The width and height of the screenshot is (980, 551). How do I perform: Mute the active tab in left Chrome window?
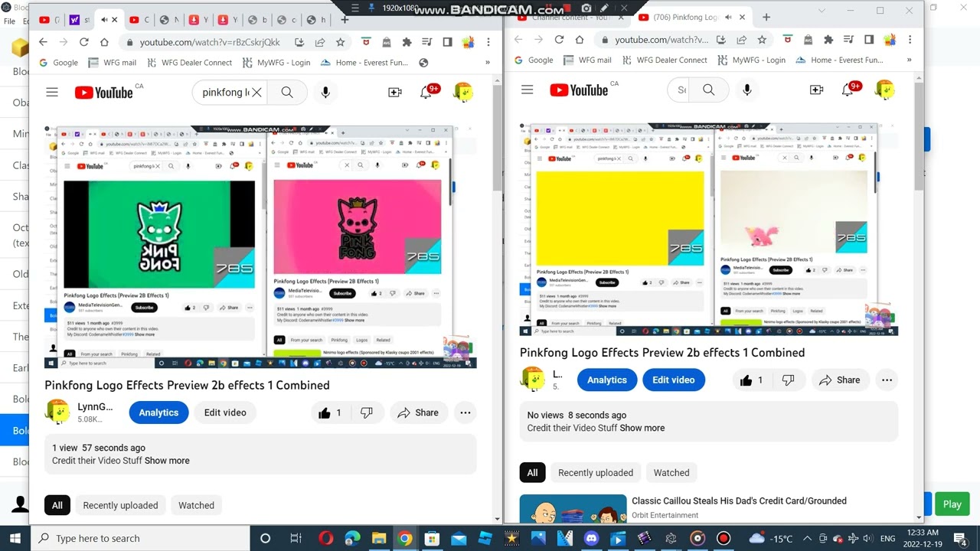tap(103, 19)
